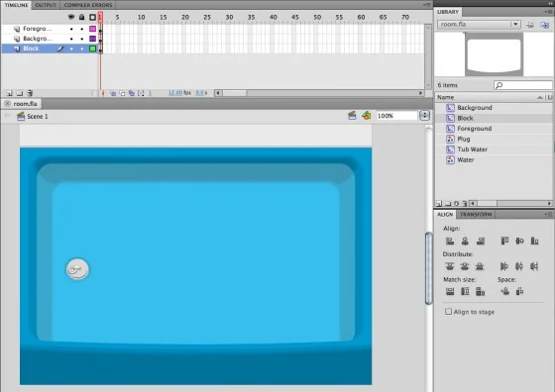Click the Library search field
Viewport: 555px width, 392px height.
523,85
